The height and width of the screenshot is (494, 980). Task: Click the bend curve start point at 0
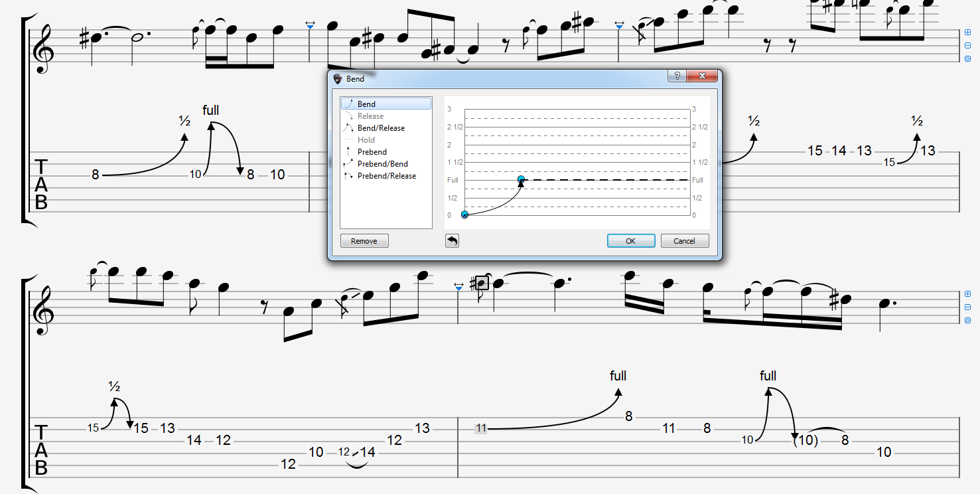click(464, 214)
